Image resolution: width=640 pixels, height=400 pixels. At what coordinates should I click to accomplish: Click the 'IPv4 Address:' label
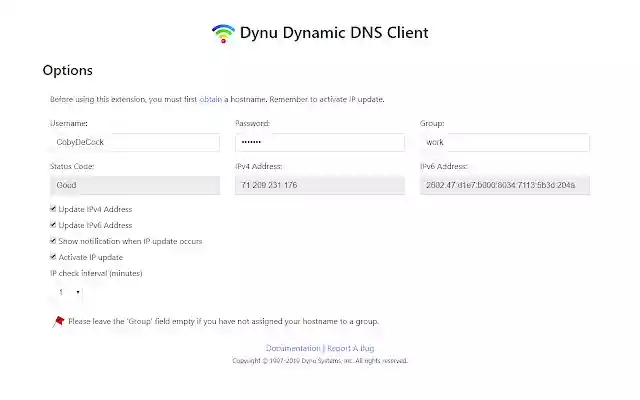(x=258, y=167)
